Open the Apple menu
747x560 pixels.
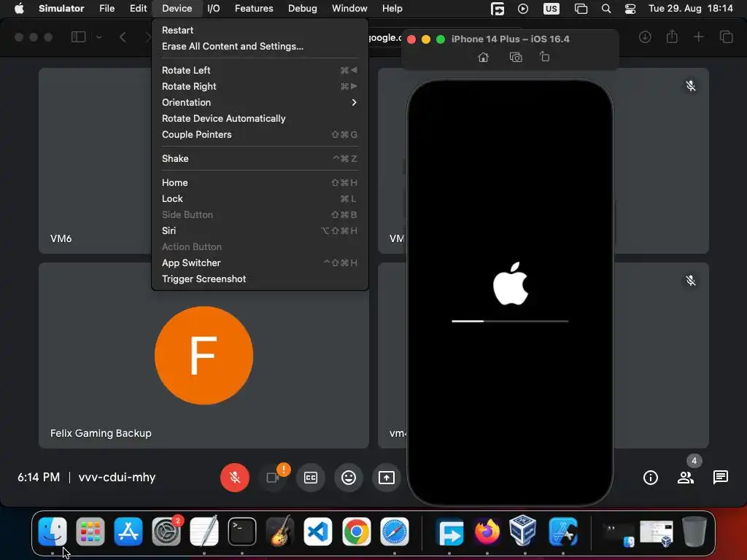click(19, 9)
